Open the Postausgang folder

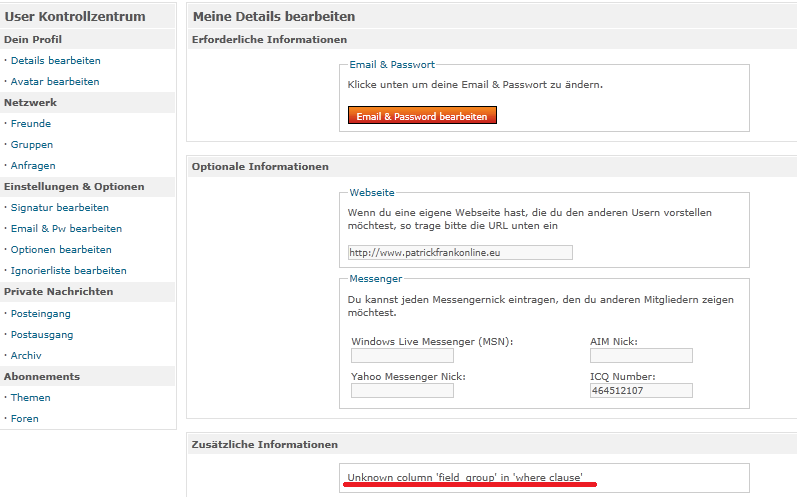pos(42,335)
